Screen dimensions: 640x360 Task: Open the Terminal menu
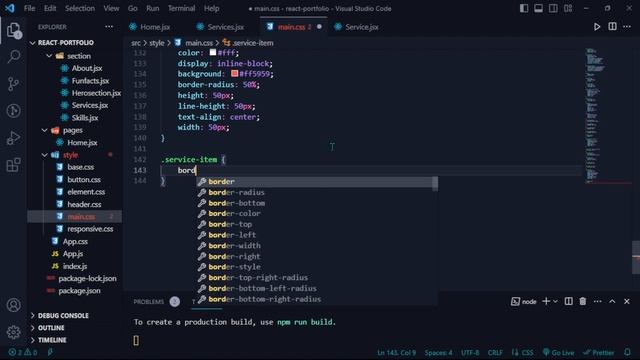click(181, 8)
